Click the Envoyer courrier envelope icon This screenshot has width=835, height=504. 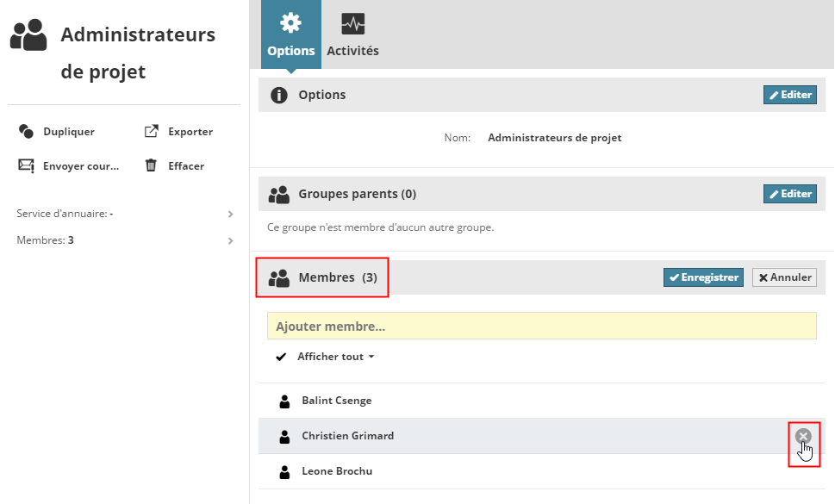click(26, 165)
